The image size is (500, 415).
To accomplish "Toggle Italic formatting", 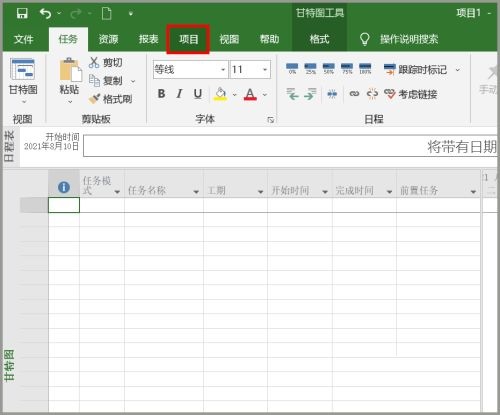I will pos(179,94).
